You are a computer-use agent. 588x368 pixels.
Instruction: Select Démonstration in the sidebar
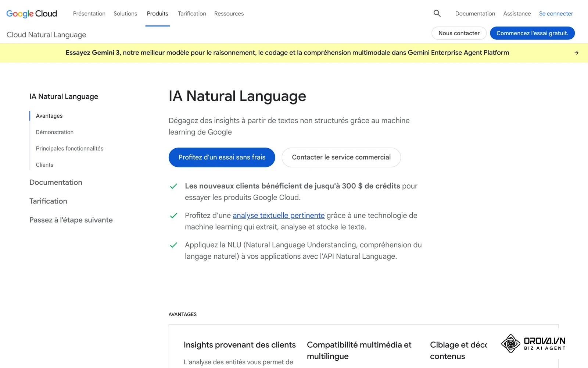55,132
